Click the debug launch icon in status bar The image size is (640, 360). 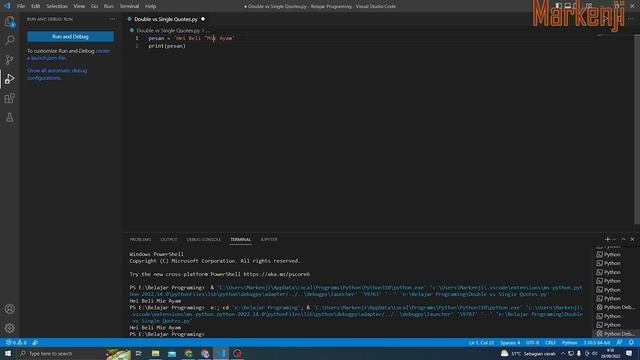click(36, 342)
